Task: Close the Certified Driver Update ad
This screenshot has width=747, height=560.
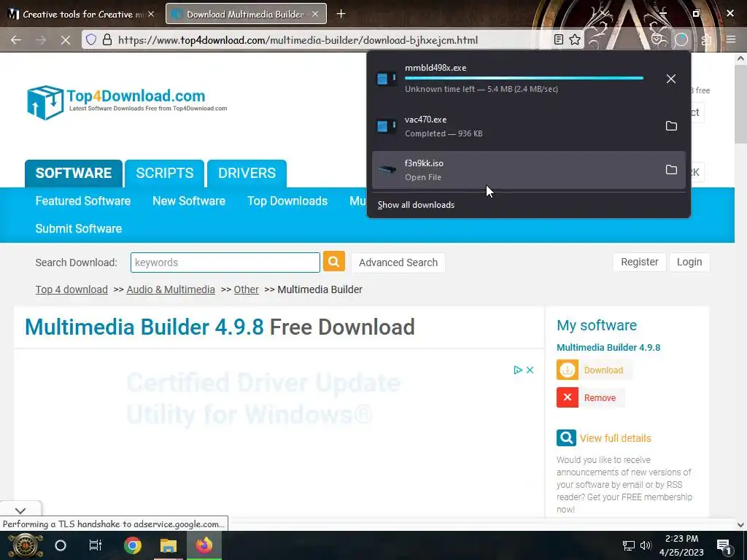Action: (x=530, y=370)
